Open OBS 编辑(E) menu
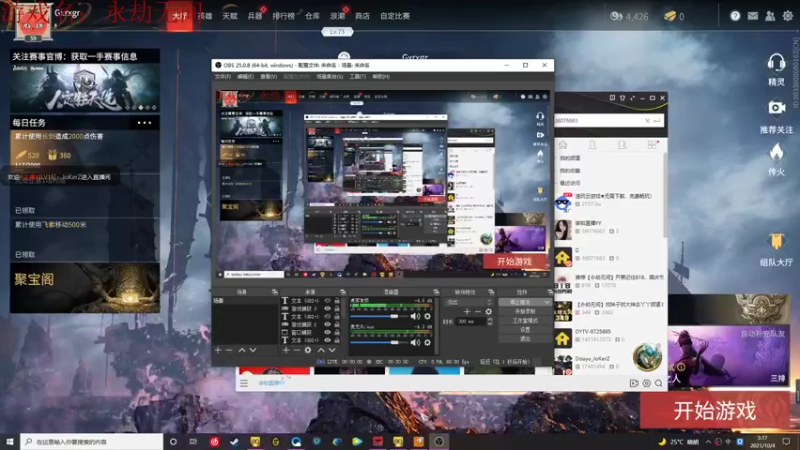 tap(245, 77)
